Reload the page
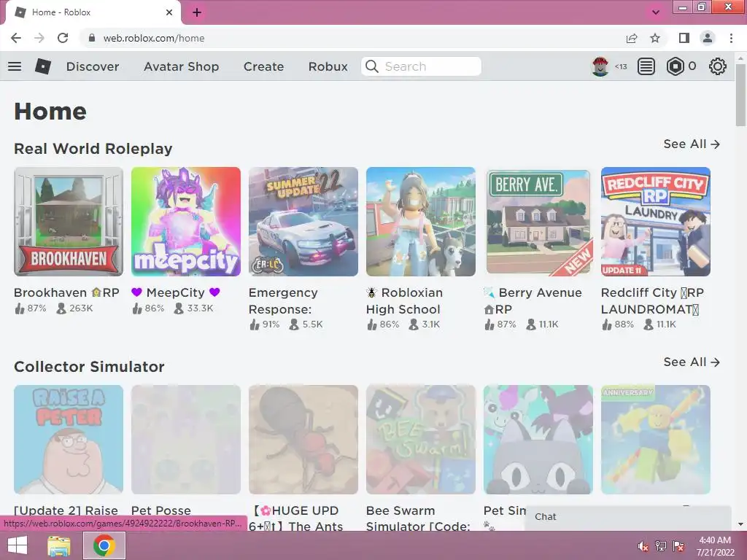Viewport: 747px width, 560px height. pos(63,38)
